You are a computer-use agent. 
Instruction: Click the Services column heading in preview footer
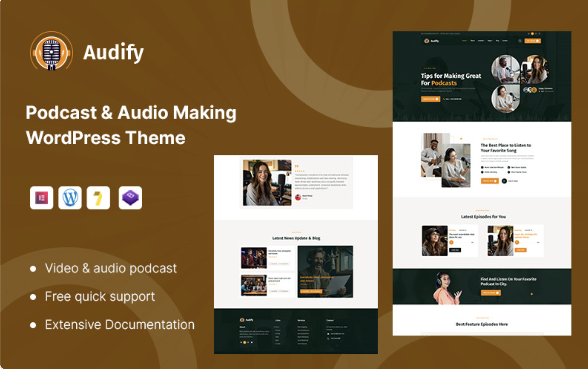301,321
